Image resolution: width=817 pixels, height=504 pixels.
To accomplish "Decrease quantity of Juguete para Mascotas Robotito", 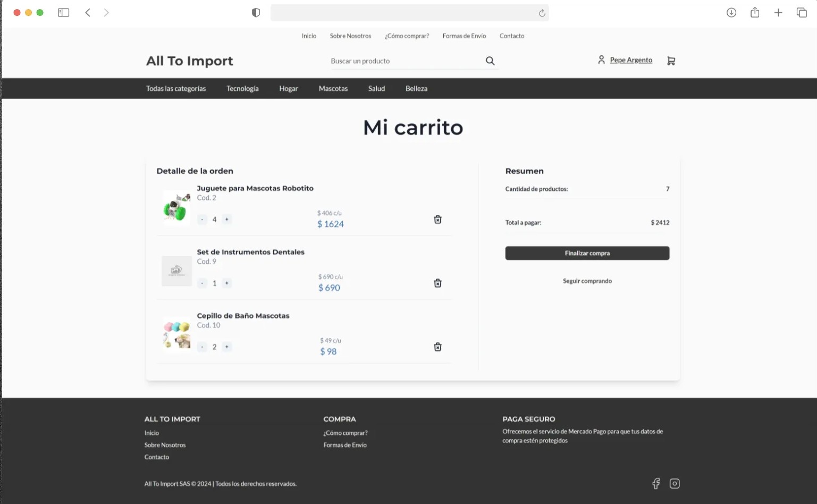I will point(202,220).
